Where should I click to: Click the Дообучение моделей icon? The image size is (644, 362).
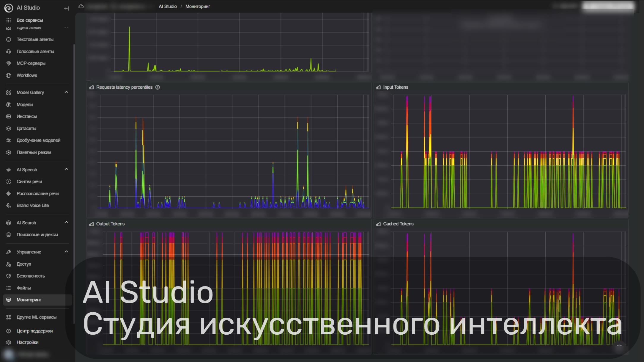9,140
